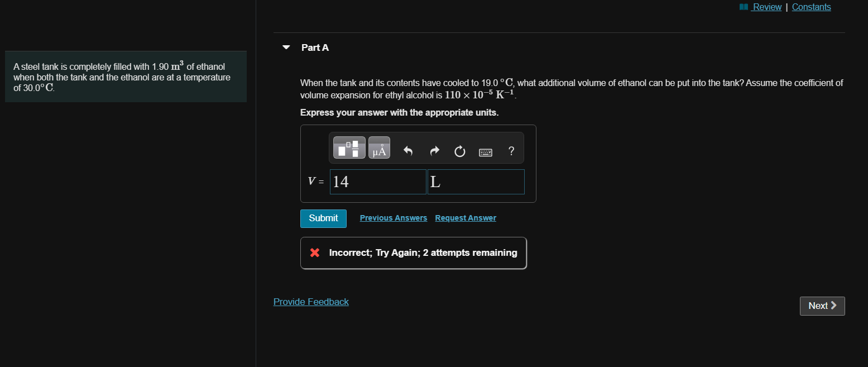The width and height of the screenshot is (868, 367).
Task: Advance with the Next button
Action: tap(822, 306)
